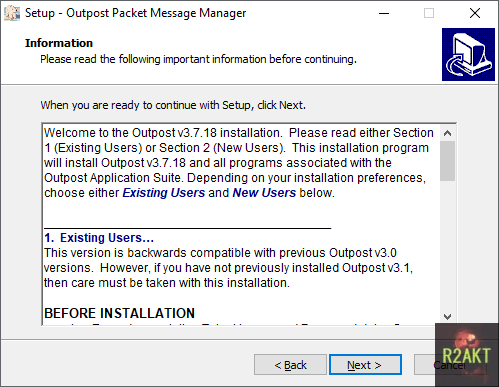Click the Setup icon in the title bar
The height and width of the screenshot is (387, 499).
tap(12, 13)
